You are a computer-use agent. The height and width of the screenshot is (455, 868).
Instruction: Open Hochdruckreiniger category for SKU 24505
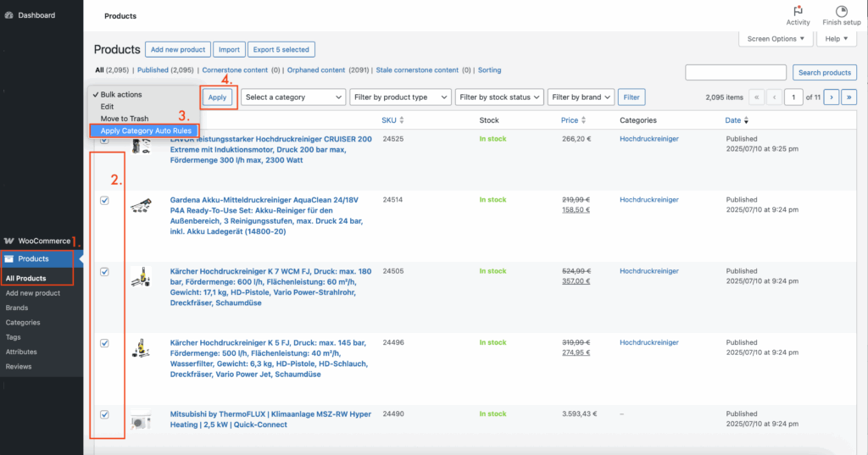(648, 271)
